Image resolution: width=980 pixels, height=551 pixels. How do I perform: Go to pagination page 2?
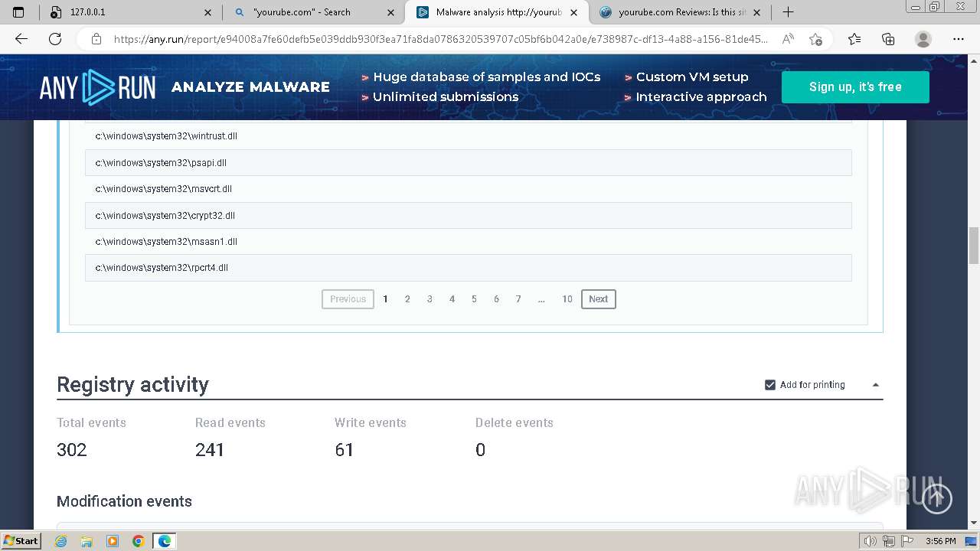[x=407, y=299]
